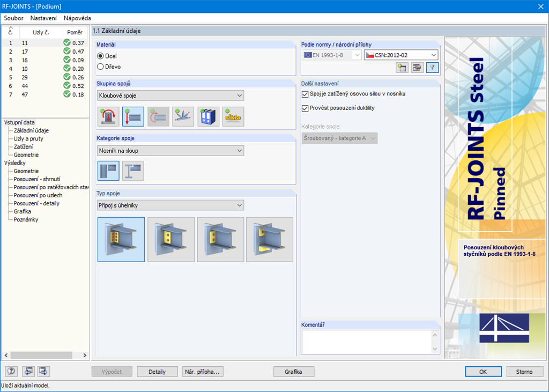Expand the Typ spoje Přípoj s úhelníky dropdown
549x392 pixels.
170,205
